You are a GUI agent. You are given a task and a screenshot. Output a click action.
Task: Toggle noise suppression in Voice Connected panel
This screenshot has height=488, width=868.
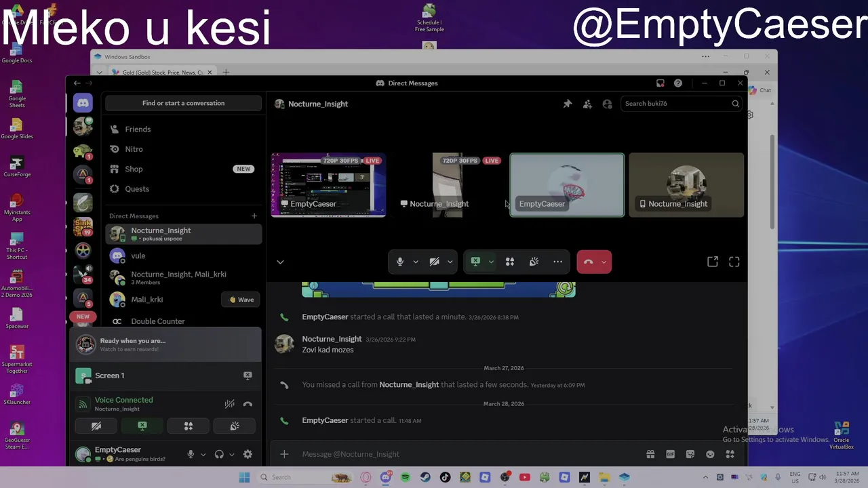[x=230, y=404]
